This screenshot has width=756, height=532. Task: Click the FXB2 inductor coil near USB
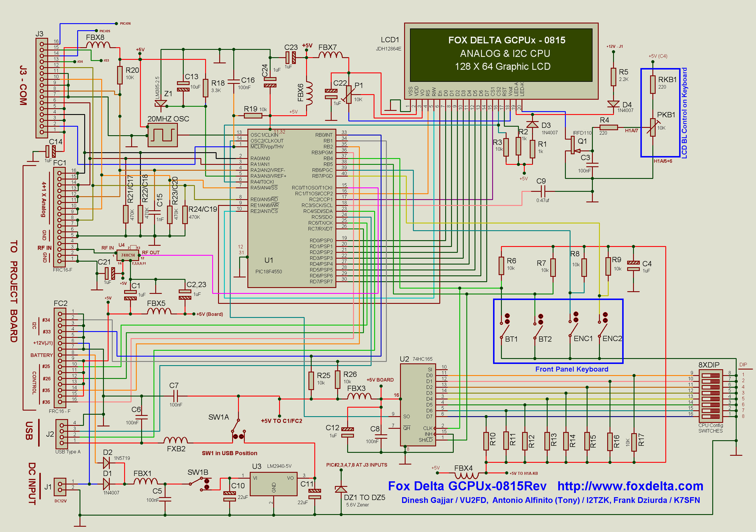pos(176,440)
